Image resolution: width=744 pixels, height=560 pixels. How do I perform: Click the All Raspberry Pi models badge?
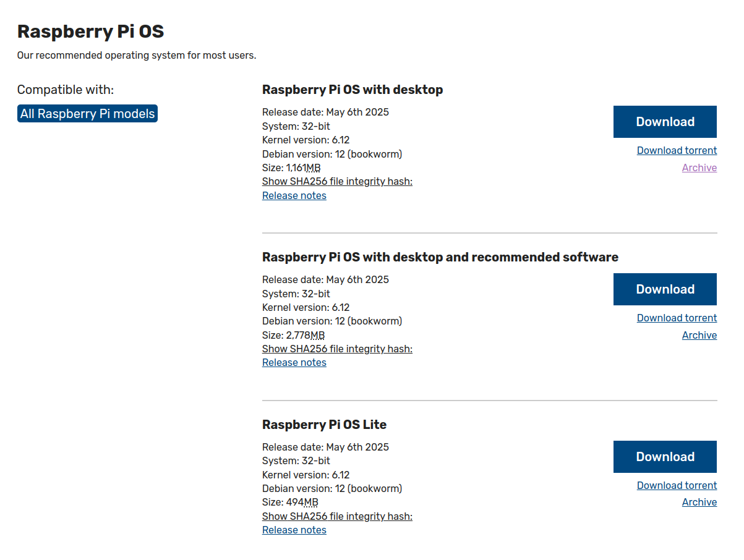point(87,114)
